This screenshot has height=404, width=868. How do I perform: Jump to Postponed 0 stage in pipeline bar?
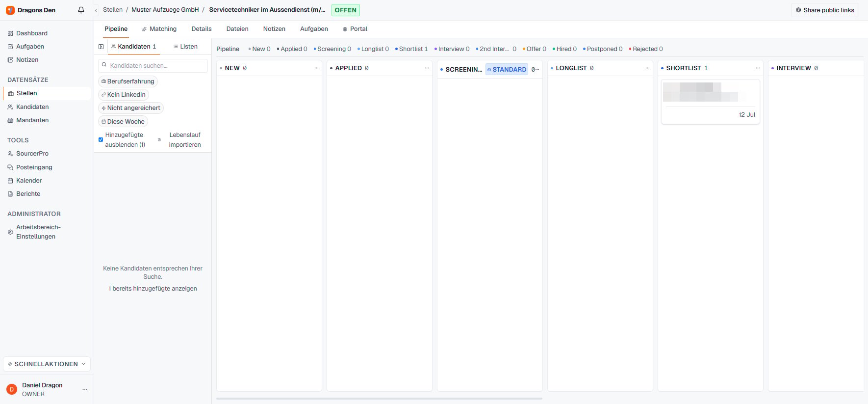(603, 49)
